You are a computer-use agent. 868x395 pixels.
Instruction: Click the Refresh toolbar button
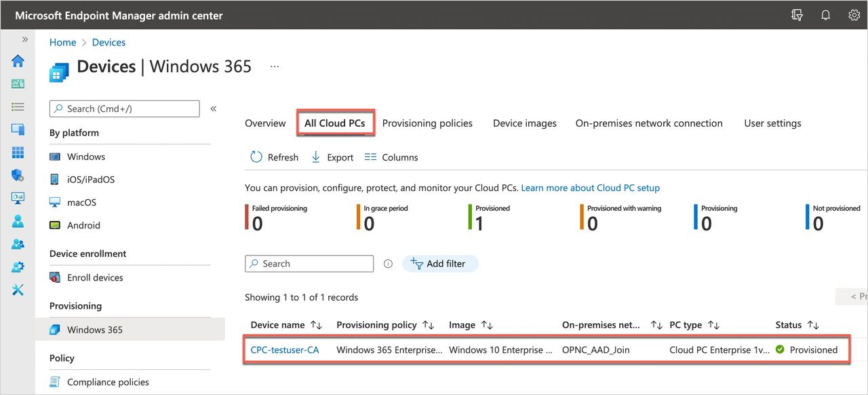click(275, 157)
